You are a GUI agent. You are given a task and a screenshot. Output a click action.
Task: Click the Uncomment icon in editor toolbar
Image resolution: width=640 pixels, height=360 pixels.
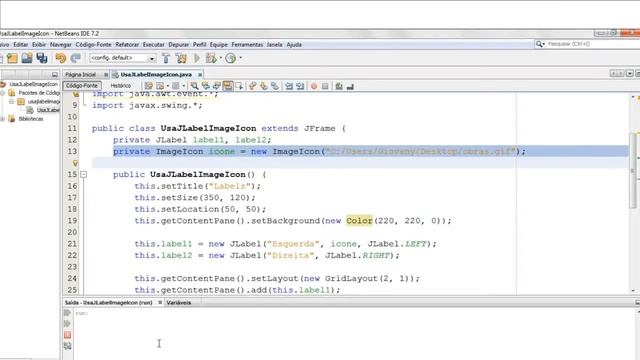(350, 86)
